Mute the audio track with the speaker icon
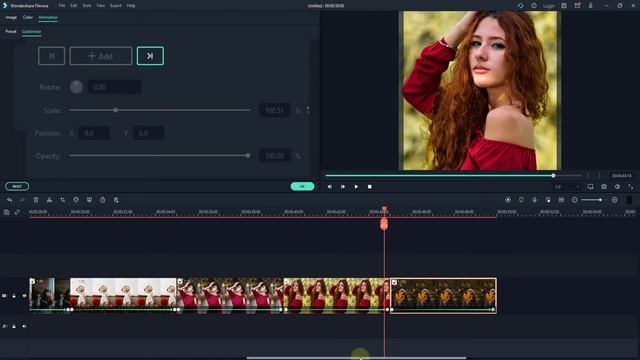Image resolution: width=640 pixels, height=360 pixels. coord(24,326)
